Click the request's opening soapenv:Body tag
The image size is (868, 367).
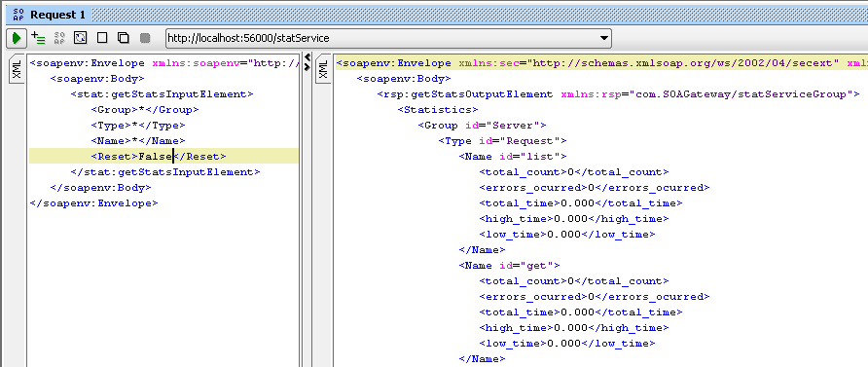[x=97, y=79]
